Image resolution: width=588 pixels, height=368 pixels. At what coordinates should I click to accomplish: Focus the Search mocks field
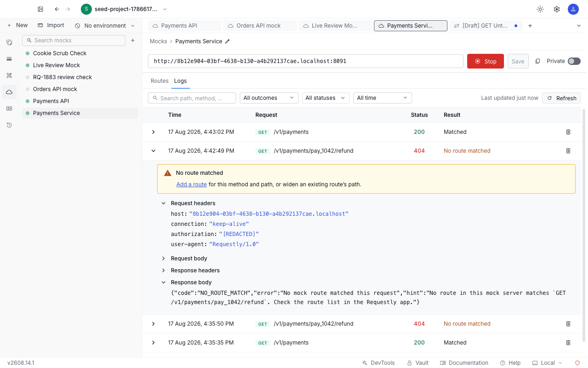click(73, 40)
